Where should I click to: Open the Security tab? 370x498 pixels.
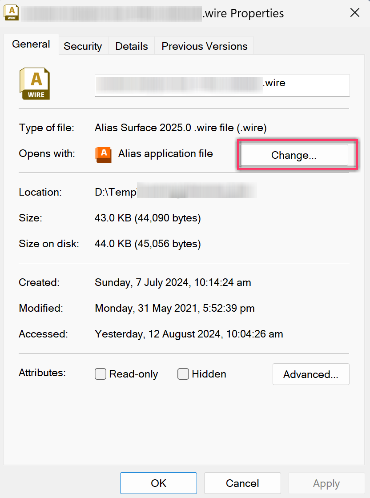83,46
